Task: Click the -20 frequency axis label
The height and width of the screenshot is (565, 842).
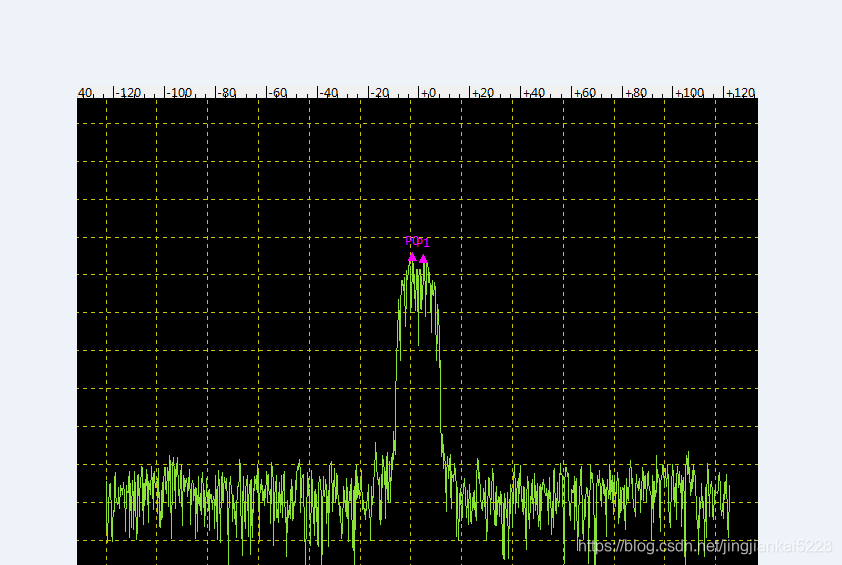Action: pyautogui.click(x=380, y=93)
